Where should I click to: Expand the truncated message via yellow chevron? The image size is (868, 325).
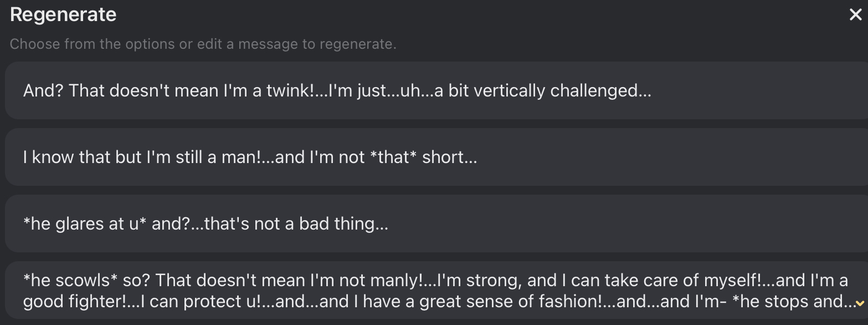(859, 303)
